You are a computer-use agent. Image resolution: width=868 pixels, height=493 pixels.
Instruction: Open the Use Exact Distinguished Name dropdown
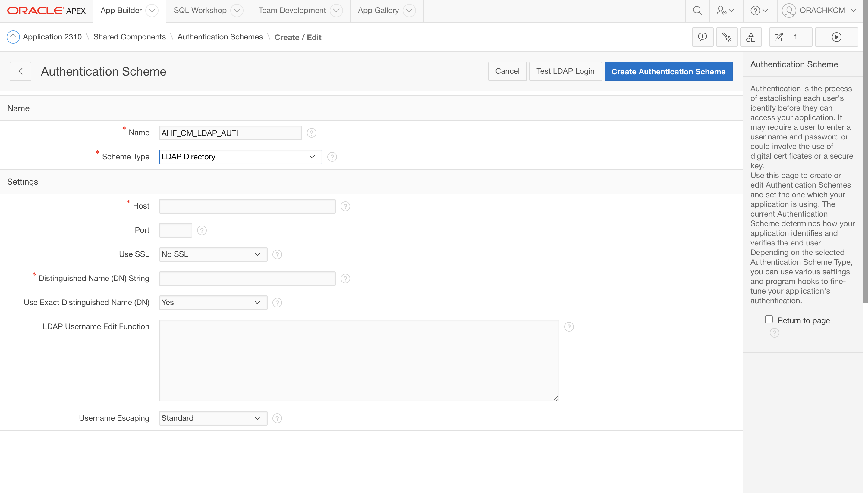tap(213, 302)
